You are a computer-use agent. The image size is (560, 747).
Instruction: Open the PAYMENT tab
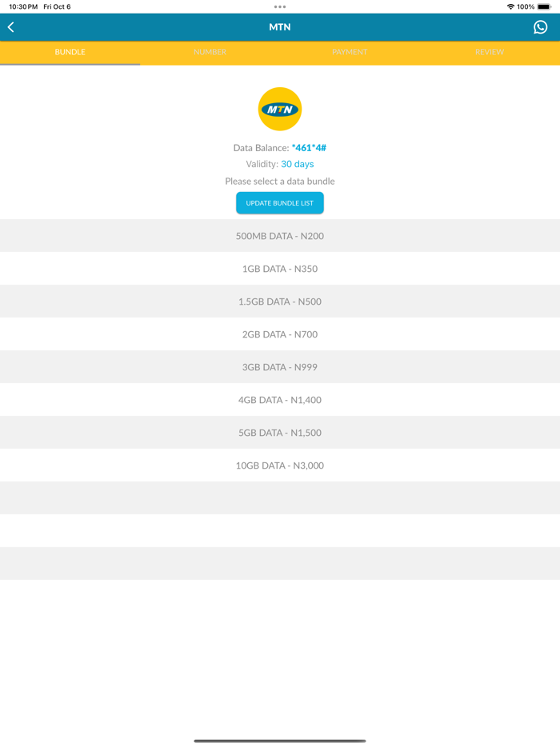[350, 52]
